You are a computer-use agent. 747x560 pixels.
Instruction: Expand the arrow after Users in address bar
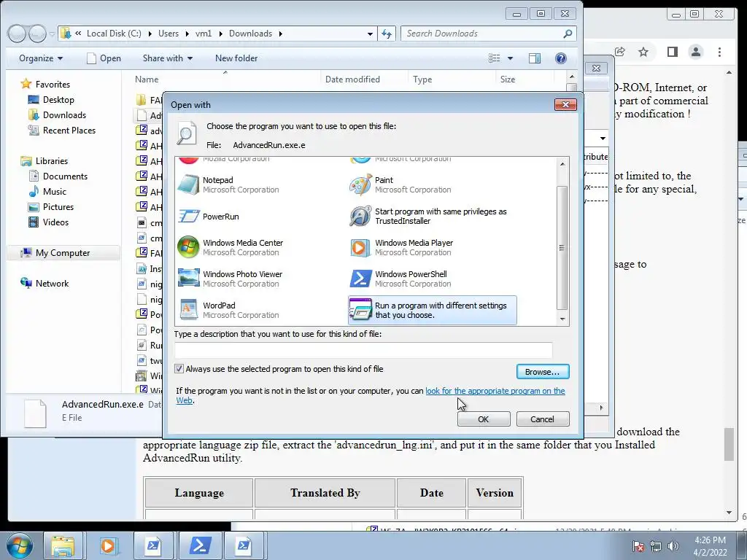pos(187,34)
